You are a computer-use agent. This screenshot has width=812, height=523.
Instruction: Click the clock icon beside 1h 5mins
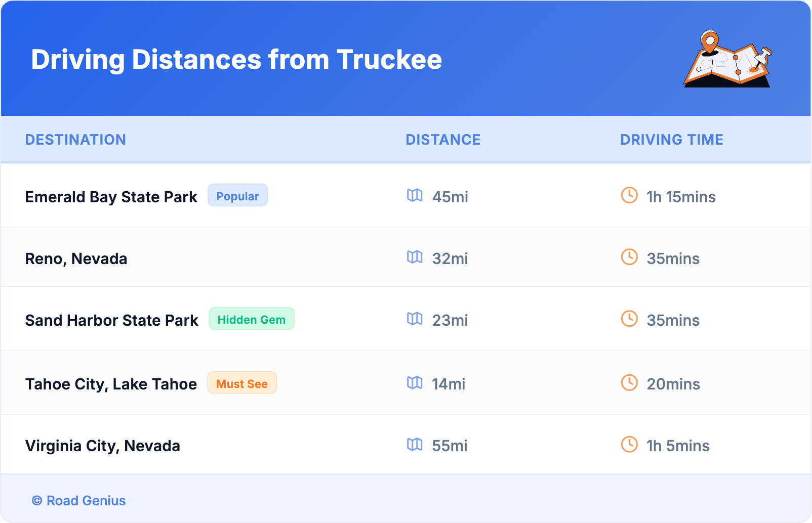(629, 444)
